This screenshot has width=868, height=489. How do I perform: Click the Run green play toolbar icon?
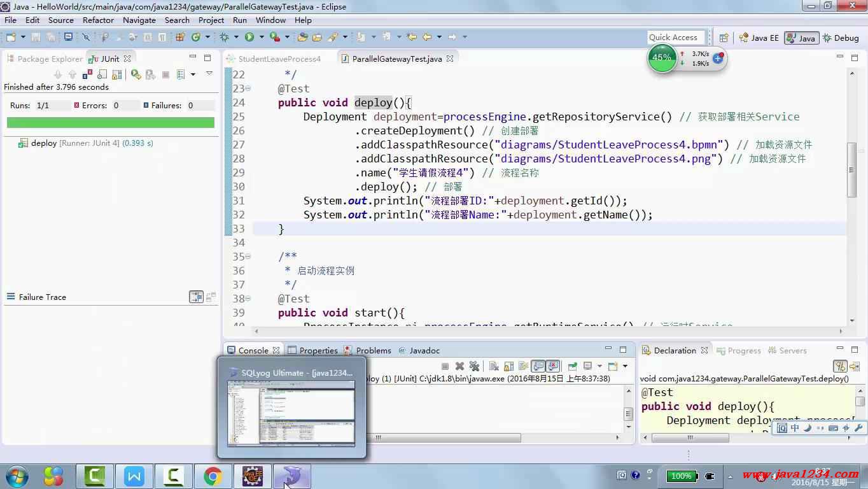[250, 37]
